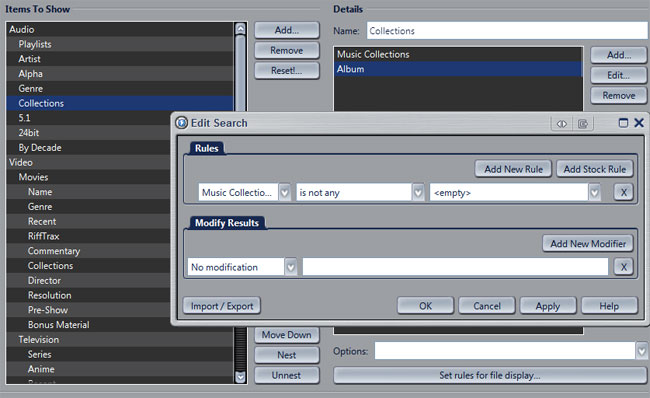
Task: Open the 'is not any' operator dropdown
Action: click(418, 192)
